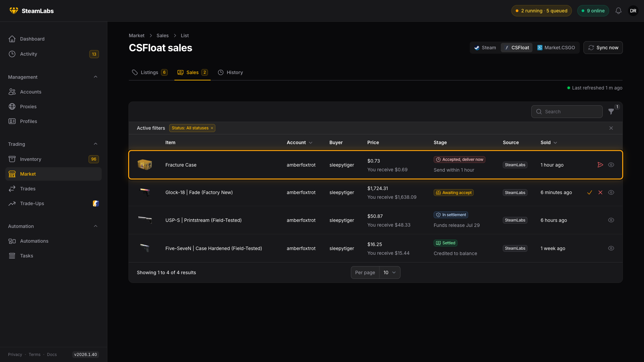Viewport: 644px width, 362px height.
Task: Sort by the Sold column
Action: click(x=549, y=142)
